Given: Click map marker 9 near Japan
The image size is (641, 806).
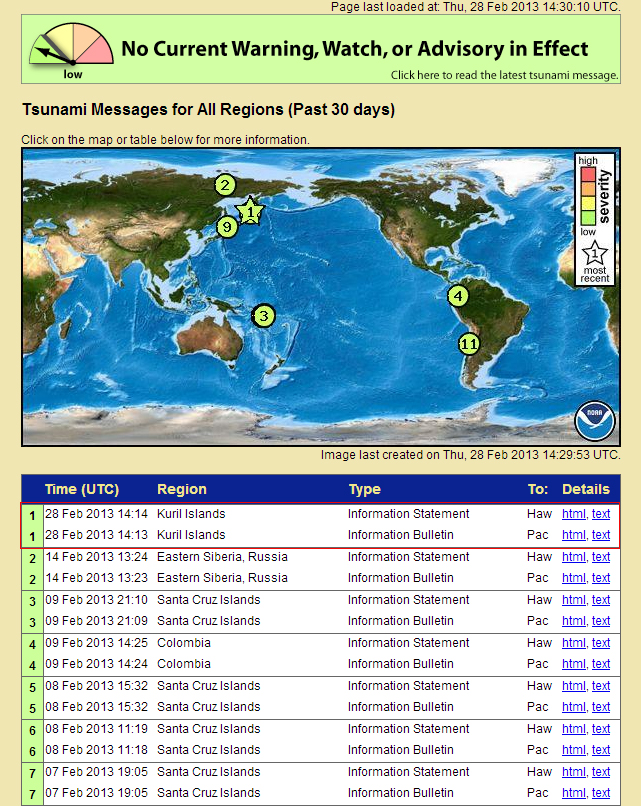Looking at the screenshot, I should pyautogui.click(x=227, y=227).
